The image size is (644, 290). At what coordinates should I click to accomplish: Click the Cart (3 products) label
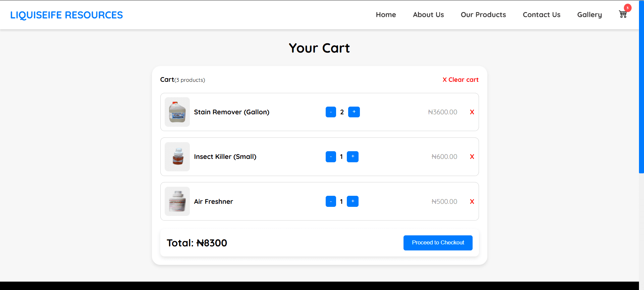(182, 80)
